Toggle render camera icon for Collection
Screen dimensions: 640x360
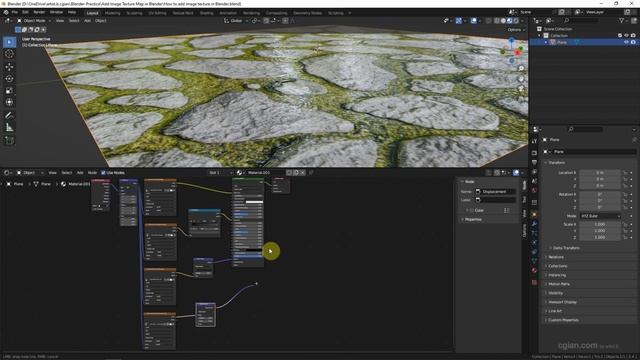[x=633, y=36]
